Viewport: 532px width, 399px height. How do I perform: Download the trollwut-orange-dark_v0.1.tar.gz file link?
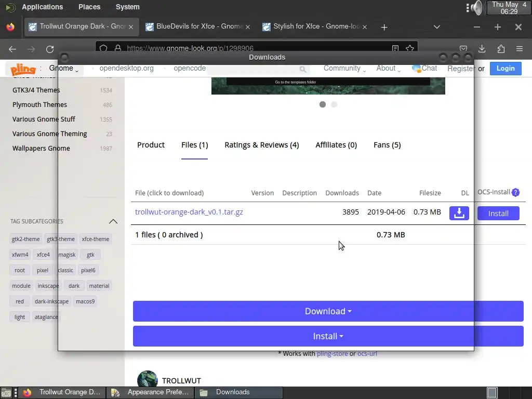tap(189, 212)
